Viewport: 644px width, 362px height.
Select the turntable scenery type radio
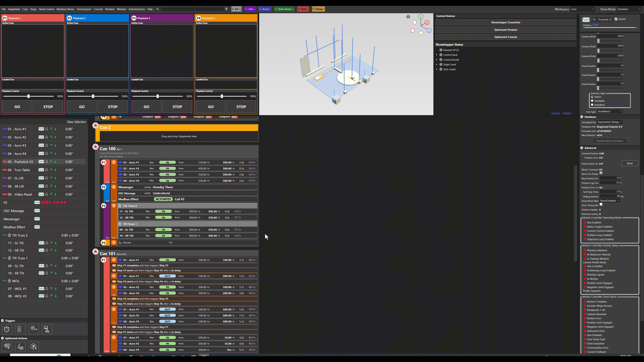(x=592, y=101)
